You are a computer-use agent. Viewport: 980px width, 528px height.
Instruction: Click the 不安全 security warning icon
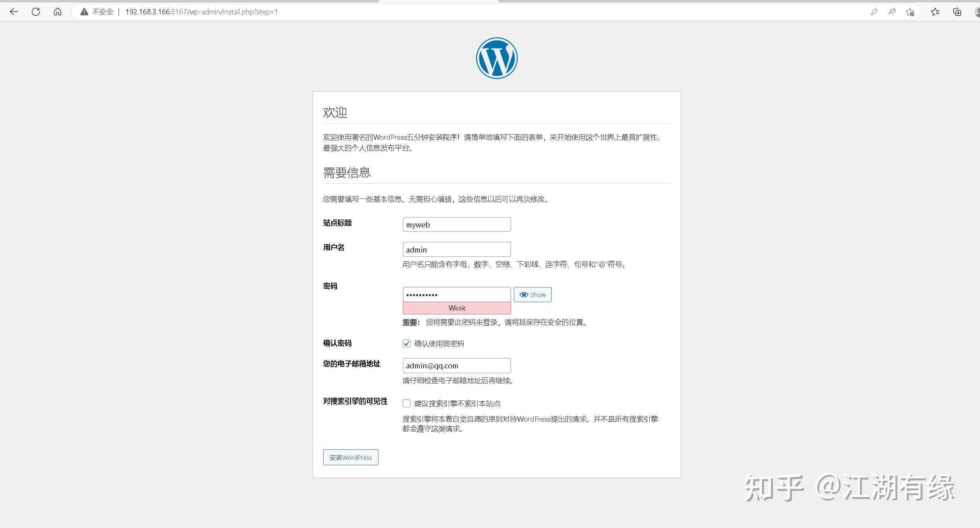(84, 12)
